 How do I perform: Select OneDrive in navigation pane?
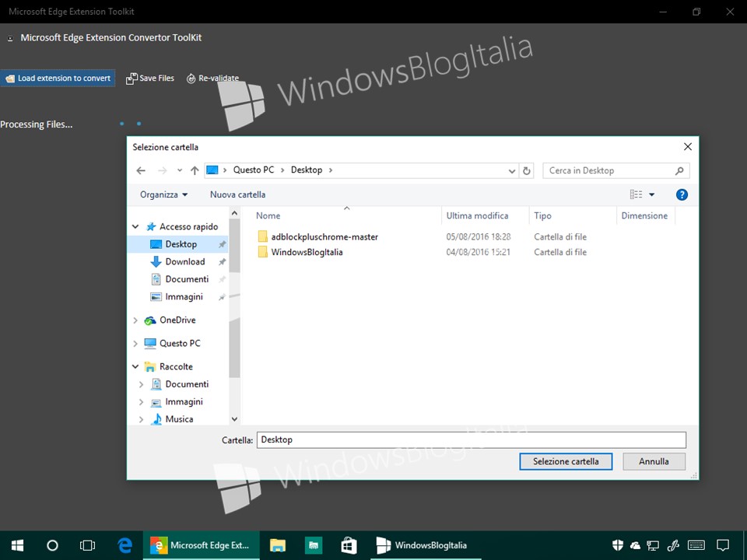pyautogui.click(x=177, y=320)
